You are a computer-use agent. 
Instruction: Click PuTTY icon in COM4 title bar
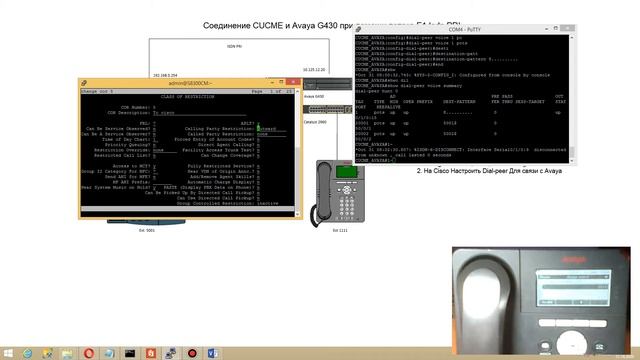click(x=358, y=29)
